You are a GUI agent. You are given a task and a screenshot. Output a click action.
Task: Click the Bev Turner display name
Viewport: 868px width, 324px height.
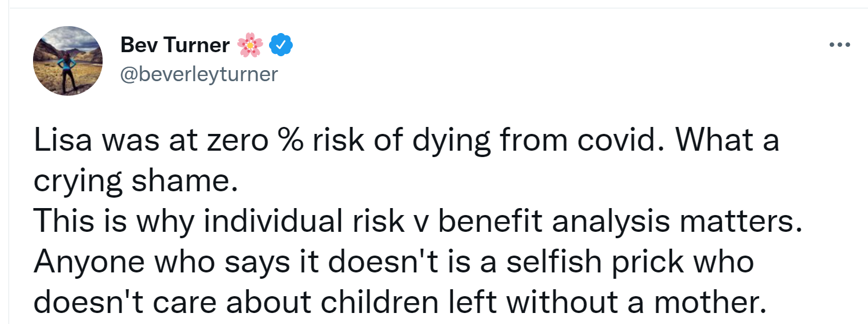(175, 45)
